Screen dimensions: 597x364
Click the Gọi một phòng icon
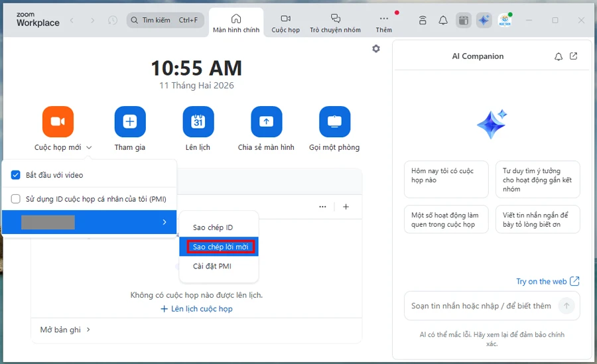coord(334,121)
